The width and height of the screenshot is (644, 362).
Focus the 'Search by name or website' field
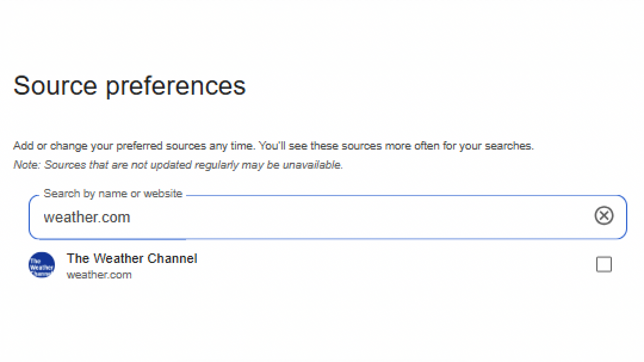click(328, 217)
